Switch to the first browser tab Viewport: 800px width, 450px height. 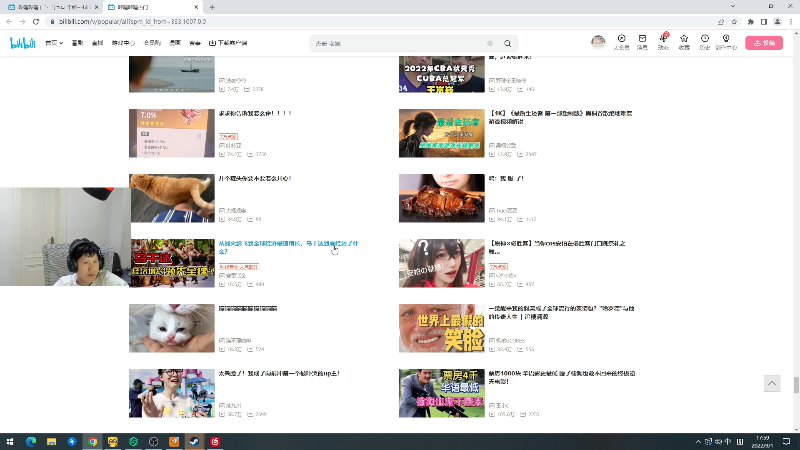[x=51, y=7]
